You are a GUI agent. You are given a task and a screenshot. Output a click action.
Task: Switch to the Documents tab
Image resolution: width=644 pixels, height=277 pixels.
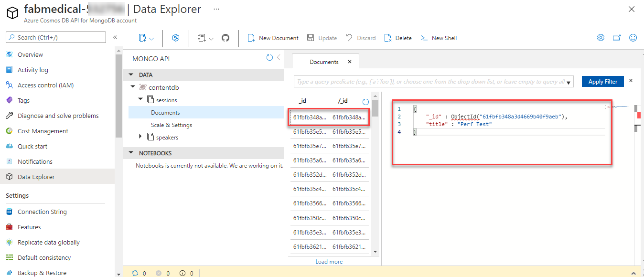325,61
